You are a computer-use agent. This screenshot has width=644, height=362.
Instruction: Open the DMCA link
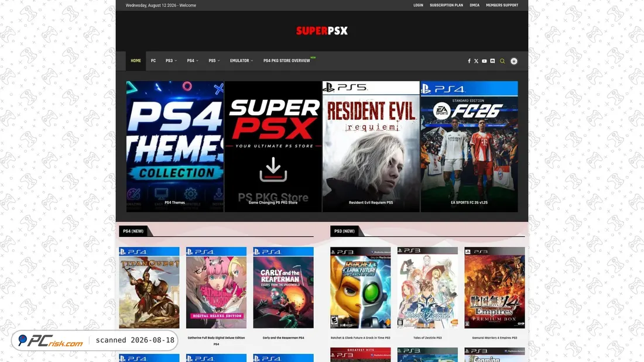(x=474, y=5)
